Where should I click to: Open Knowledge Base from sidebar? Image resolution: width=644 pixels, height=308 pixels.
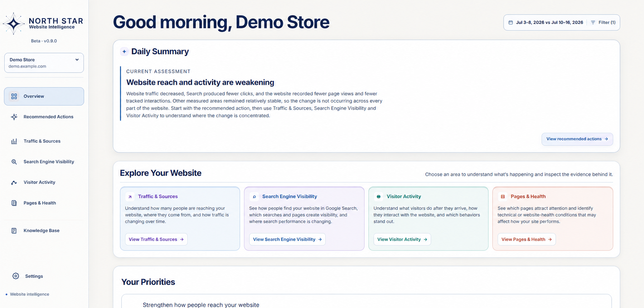pos(44,231)
